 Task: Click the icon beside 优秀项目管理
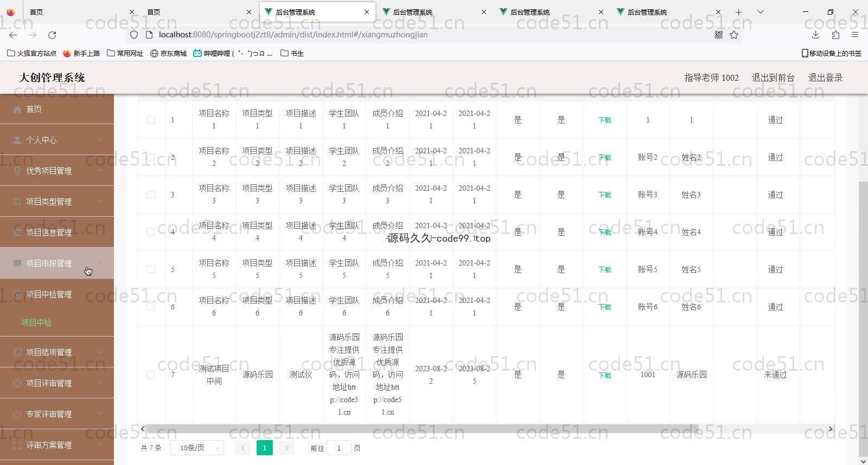[x=17, y=171]
